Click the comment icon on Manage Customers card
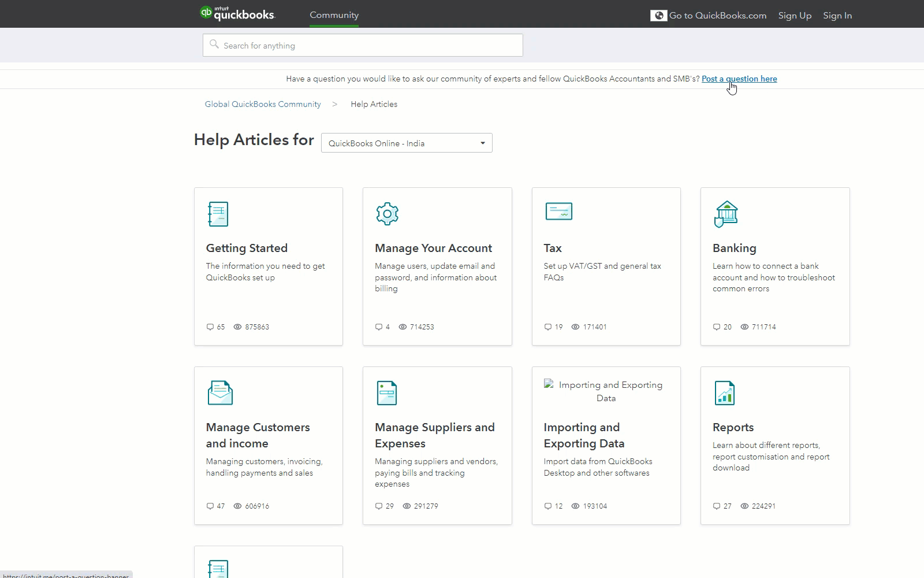924x578 pixels. tap(210, 506)
